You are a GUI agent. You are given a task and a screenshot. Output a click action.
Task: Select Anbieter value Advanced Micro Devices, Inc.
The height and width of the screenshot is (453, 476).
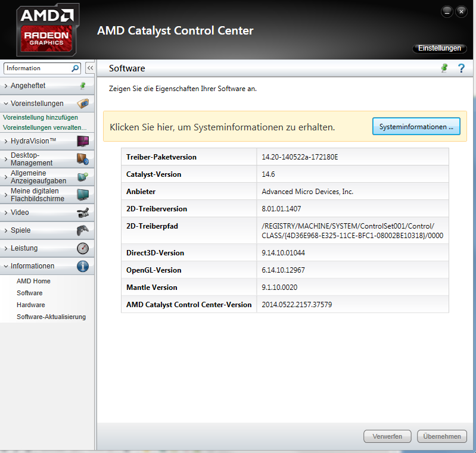(307, 192)
